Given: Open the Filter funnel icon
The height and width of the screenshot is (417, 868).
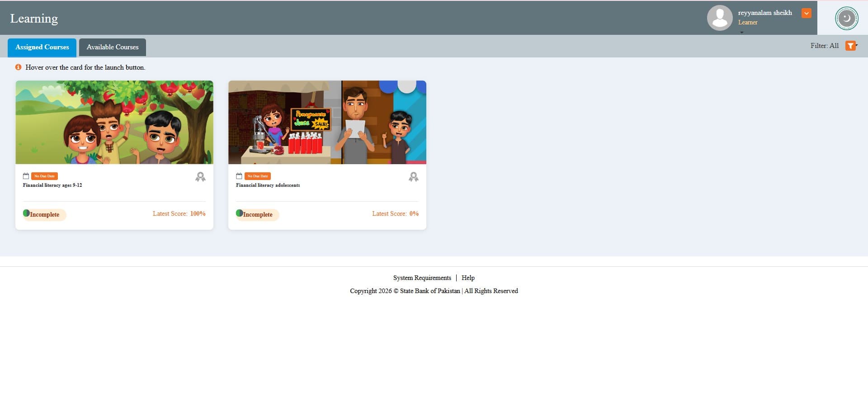Looking at the screenshot, I should 851,45.
